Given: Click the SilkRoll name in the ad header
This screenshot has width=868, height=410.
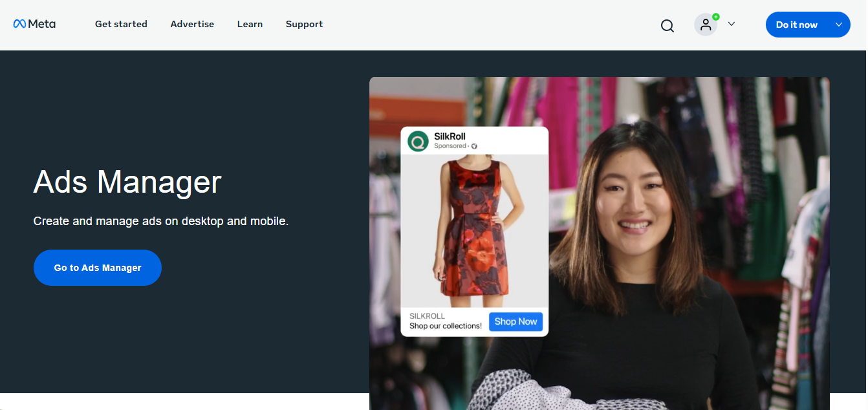Looking at the screenshot, I should tap(450, 136).
